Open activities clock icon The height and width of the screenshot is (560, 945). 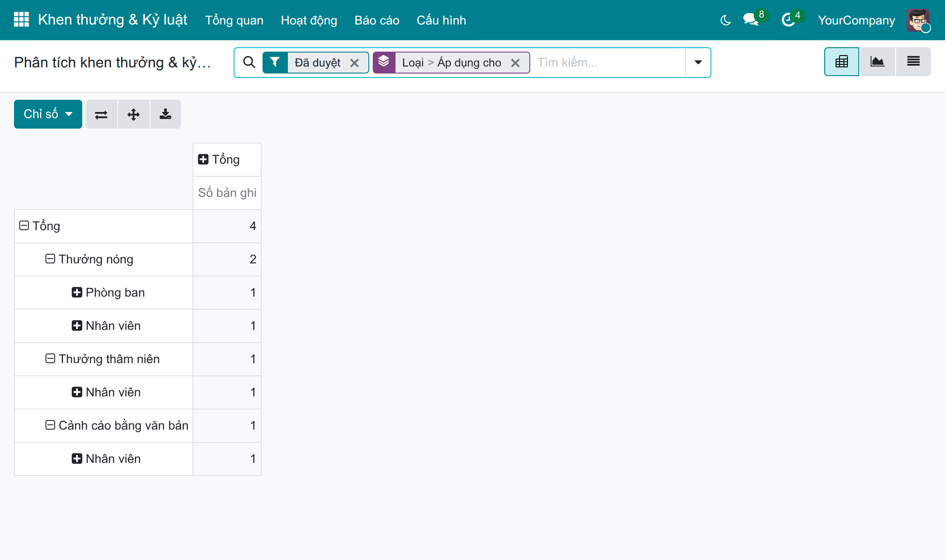(x=788, y=20)
